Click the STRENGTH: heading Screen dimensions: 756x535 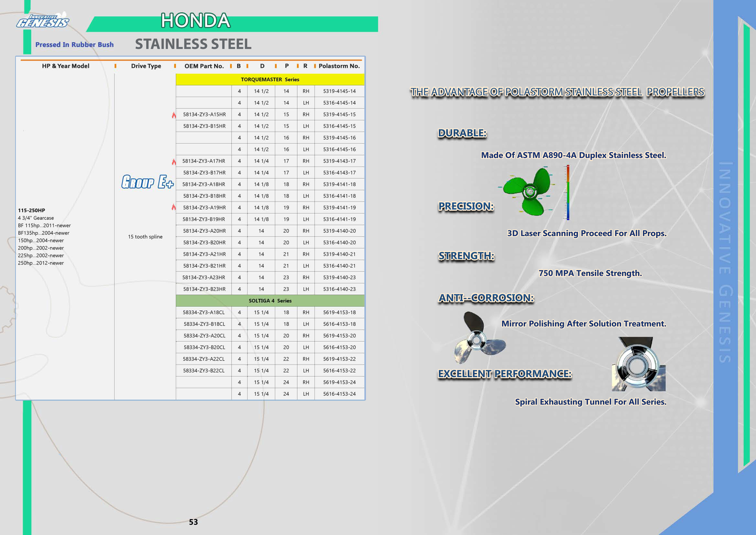click(467, 256)
